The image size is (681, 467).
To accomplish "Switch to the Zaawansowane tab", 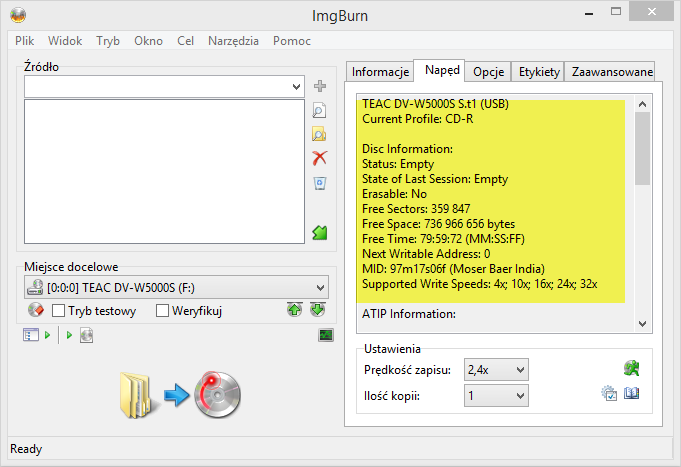I will point(610,72).
